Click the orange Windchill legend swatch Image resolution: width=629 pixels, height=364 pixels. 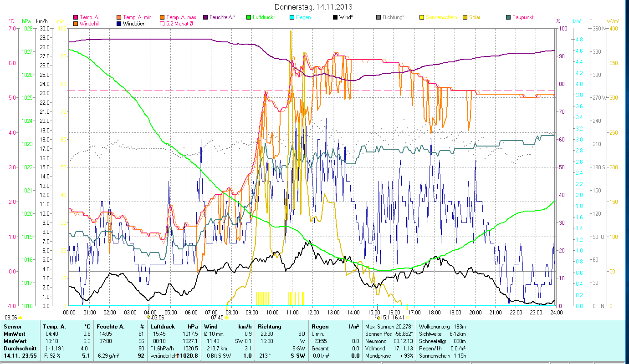tap(76, 23)
